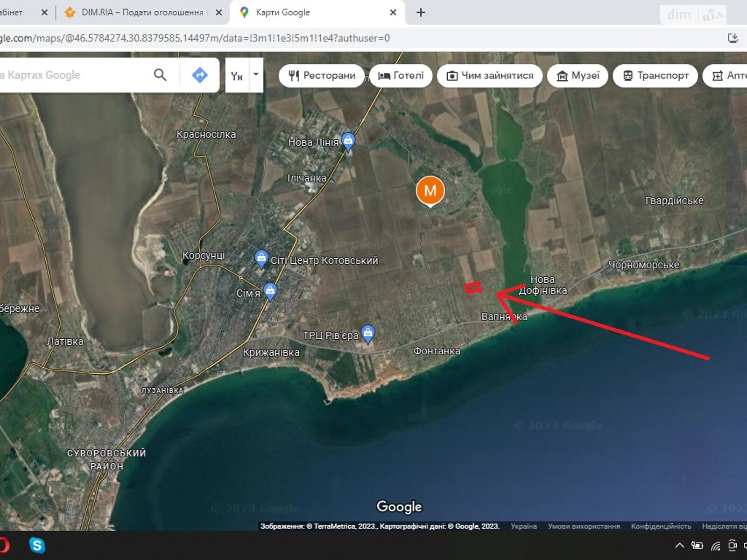
Task: Click the Ук input language button
Action: [237, 76]
